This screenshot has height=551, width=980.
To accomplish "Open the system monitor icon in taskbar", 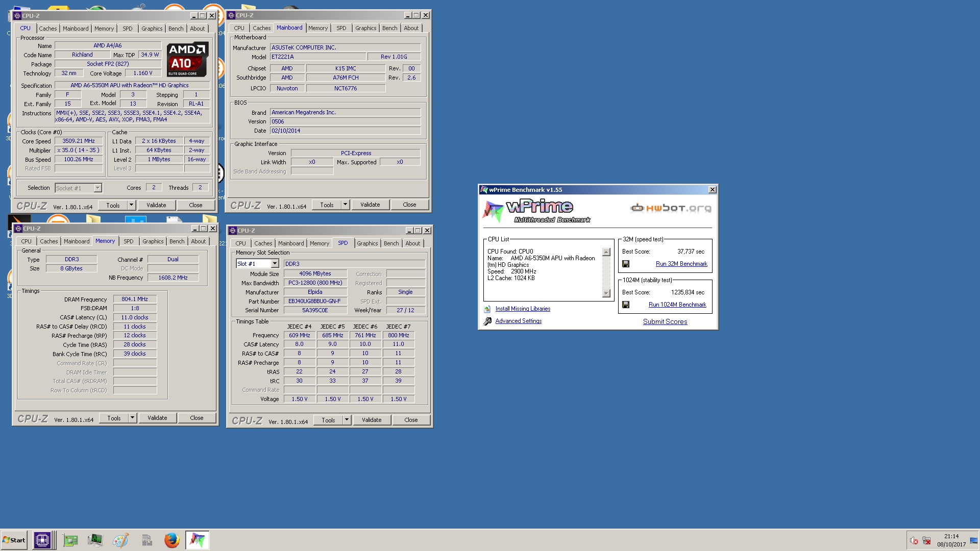I will point(95,540).
